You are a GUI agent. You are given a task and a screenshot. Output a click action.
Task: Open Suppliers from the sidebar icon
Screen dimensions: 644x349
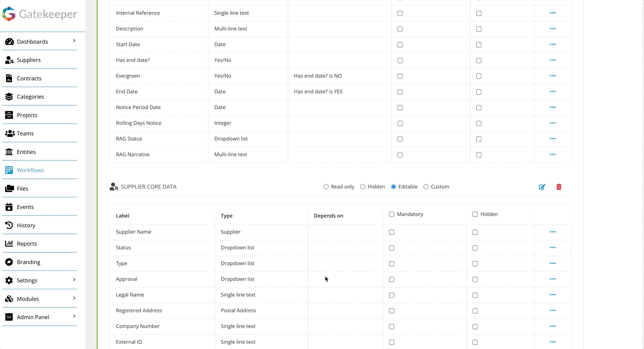[9, 60]
